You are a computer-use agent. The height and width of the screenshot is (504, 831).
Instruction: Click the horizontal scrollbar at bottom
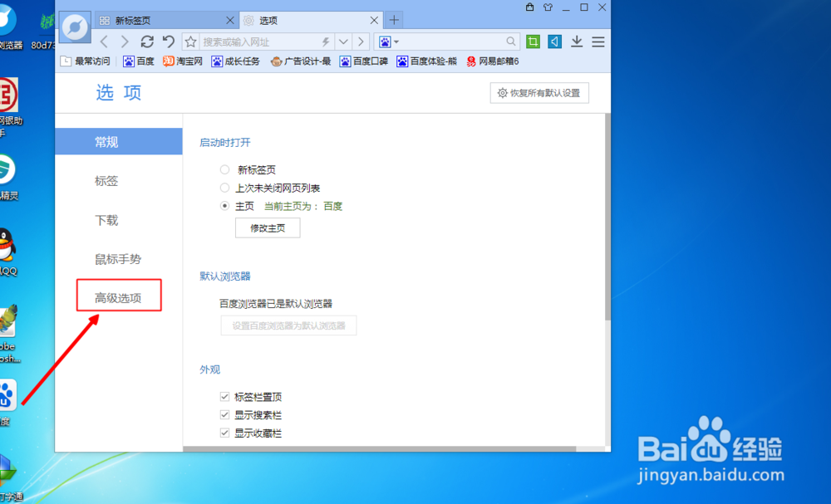pyautogui.click(x=380, y=449)
